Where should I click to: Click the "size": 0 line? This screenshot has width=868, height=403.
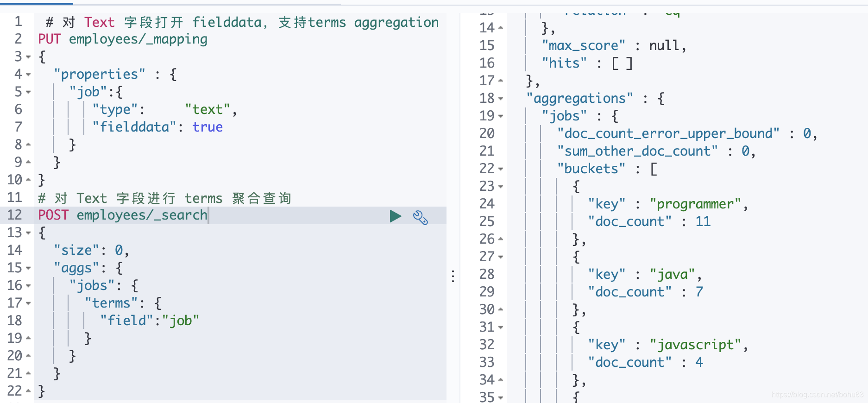click(91, 251)
